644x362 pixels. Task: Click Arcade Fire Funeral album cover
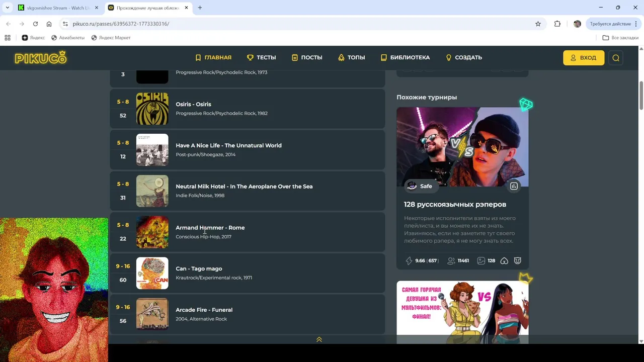(x=152, y=314)
